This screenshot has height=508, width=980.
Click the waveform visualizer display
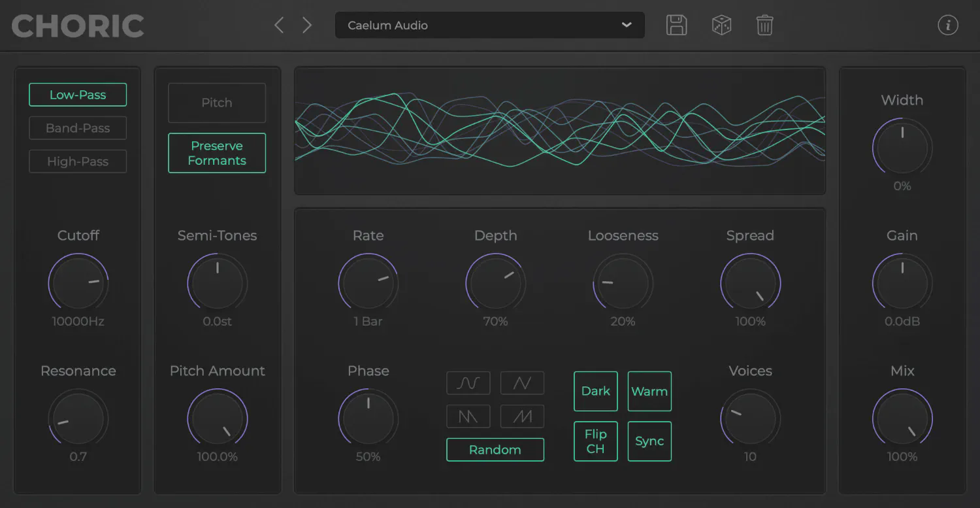click(560, 131)
